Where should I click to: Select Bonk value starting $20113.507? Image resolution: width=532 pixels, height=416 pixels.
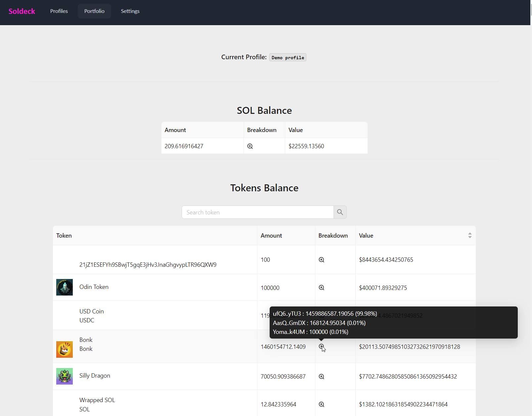tap(410, 347)
